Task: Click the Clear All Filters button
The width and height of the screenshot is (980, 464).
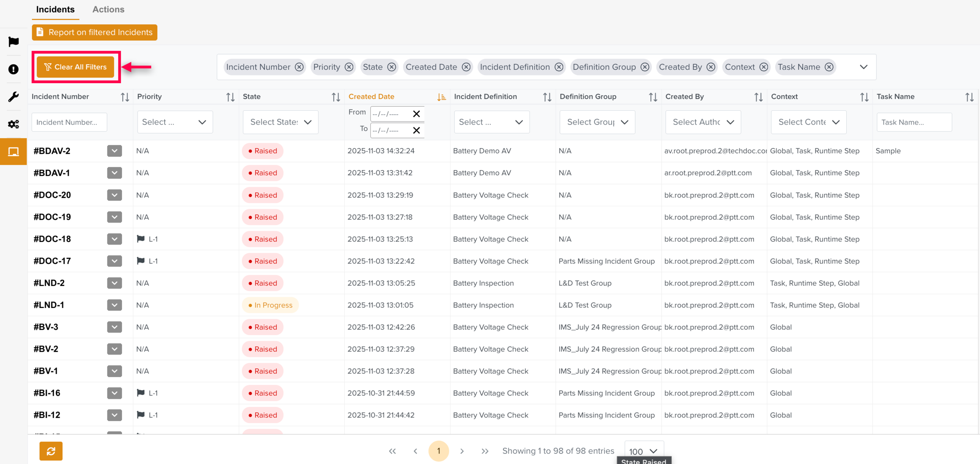Action: [75, 67]
